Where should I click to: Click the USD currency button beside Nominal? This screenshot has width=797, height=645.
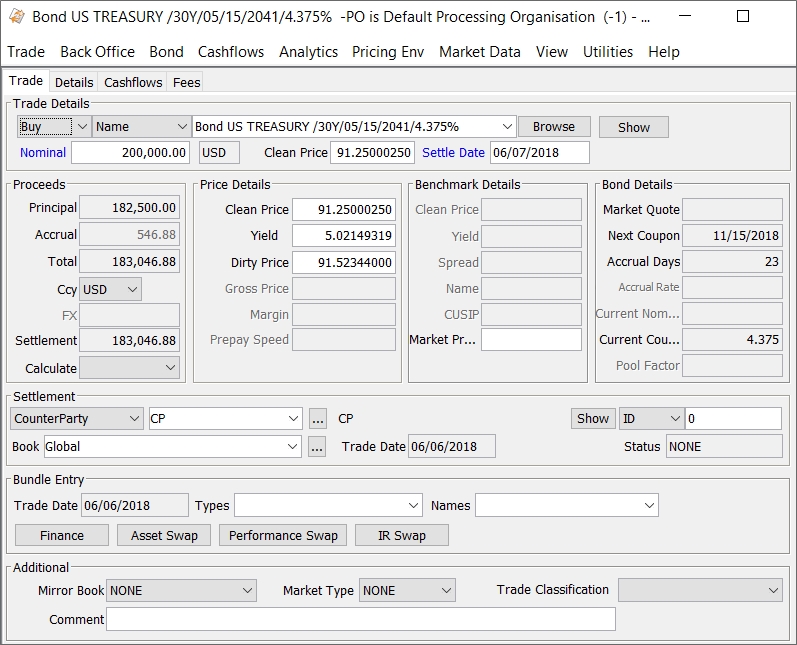coord(219,152)
